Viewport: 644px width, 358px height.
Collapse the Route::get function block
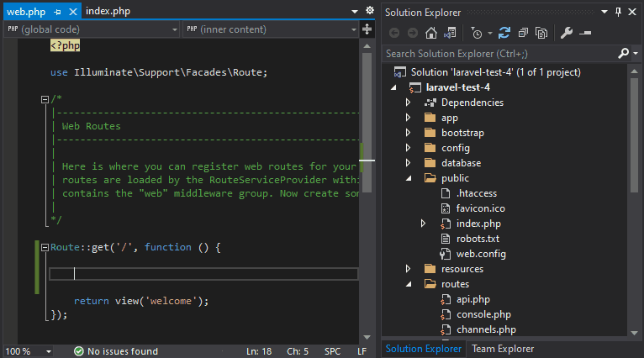coord(45,247)
